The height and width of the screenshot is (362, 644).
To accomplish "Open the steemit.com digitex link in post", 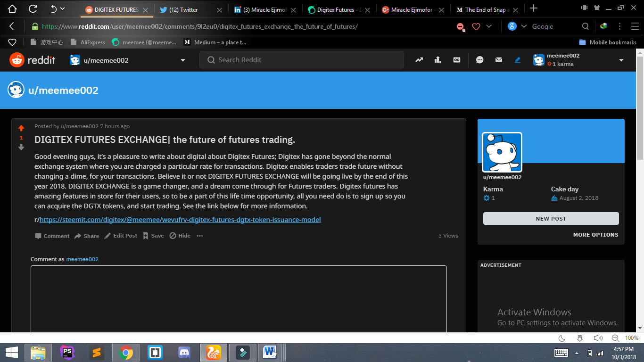I will tap(180, 220).
